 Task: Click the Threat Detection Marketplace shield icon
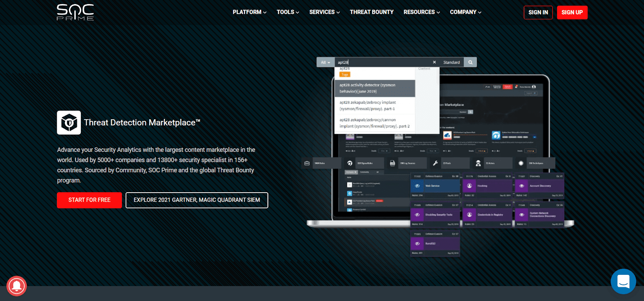(69, 122)
